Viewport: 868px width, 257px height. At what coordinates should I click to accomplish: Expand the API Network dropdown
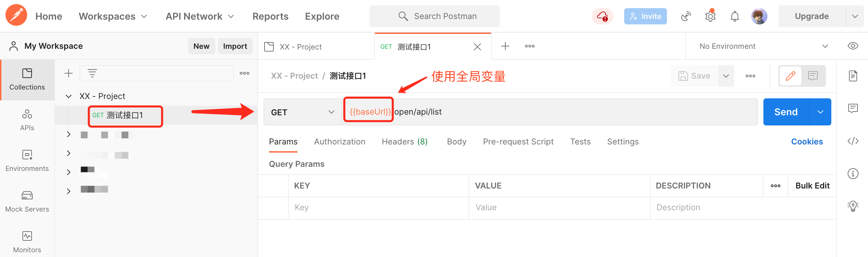200,16
